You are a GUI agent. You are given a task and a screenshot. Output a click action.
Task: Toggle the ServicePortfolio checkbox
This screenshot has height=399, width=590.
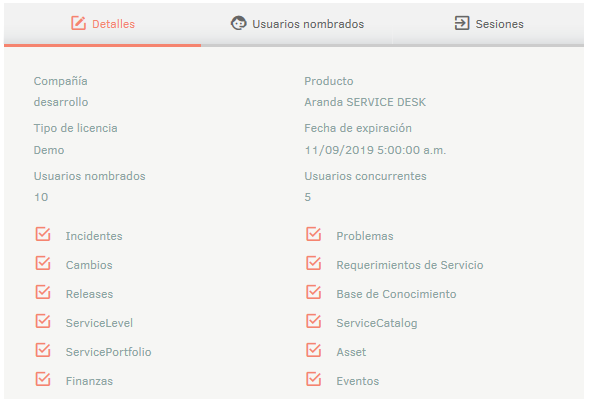click(43, 350)
